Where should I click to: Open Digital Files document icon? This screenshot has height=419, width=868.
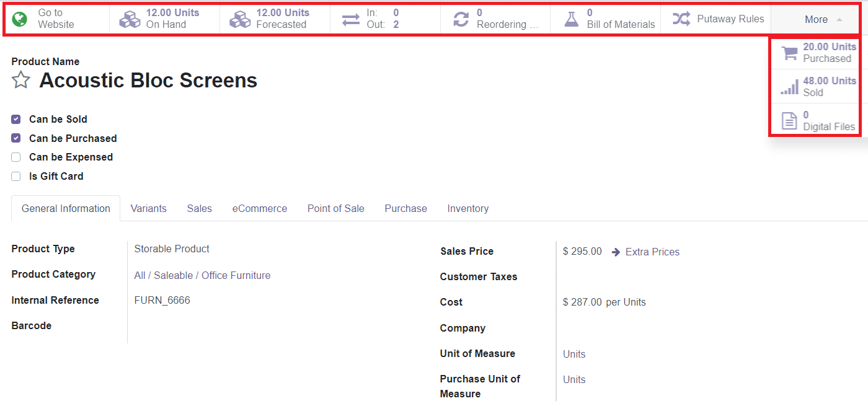tap(789, 120)
